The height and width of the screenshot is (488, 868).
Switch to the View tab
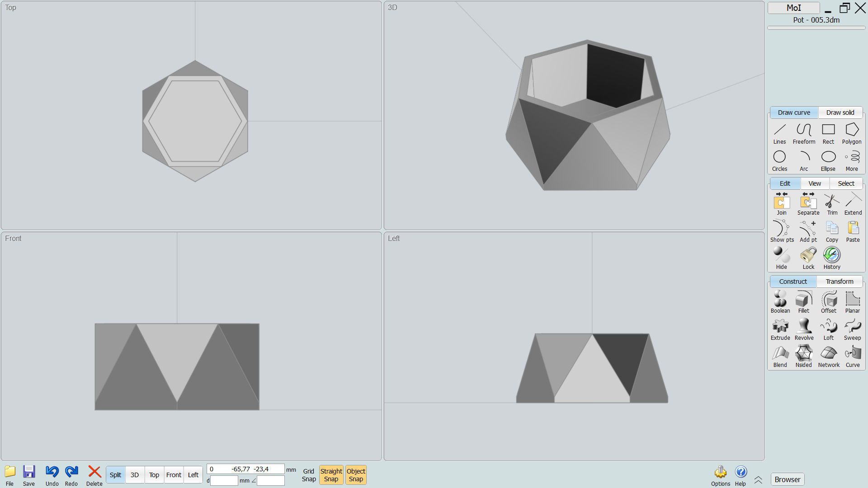(815, 183)
